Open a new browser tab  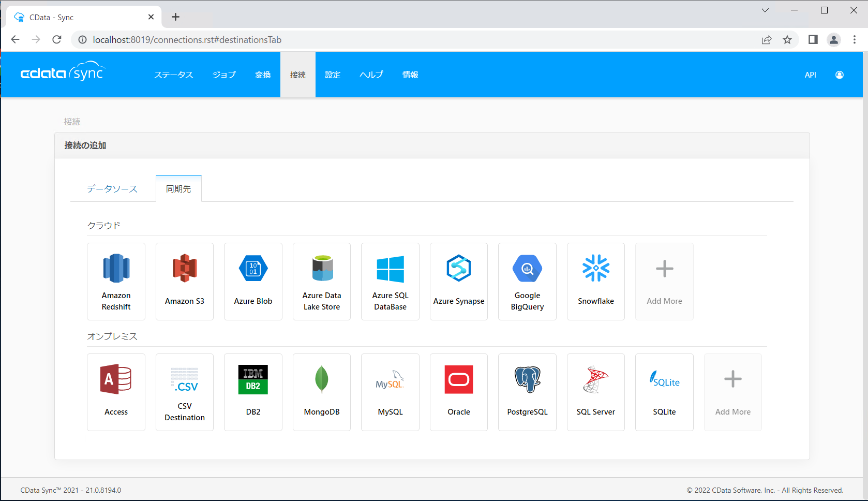pyautogui.click(x=176, y=17)
